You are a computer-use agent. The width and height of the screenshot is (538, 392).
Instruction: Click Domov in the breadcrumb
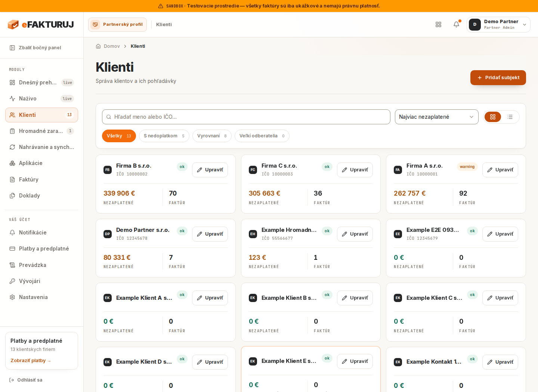click(x=112, y=46)
